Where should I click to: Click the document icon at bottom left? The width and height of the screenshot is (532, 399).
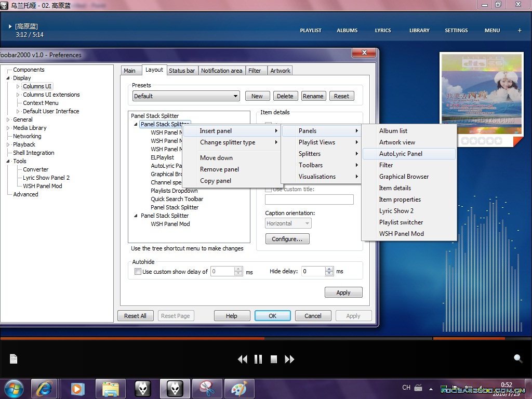pos(14,359)
